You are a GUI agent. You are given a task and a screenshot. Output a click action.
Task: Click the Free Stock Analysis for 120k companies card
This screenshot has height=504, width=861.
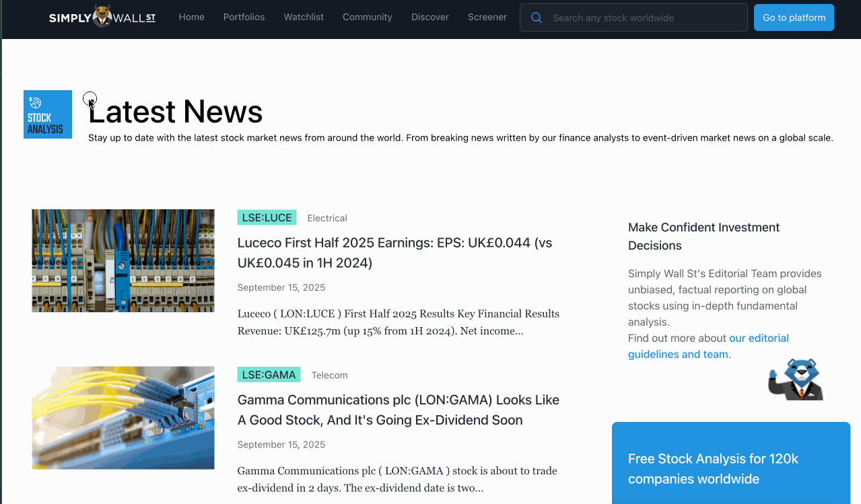click(731, 463)
